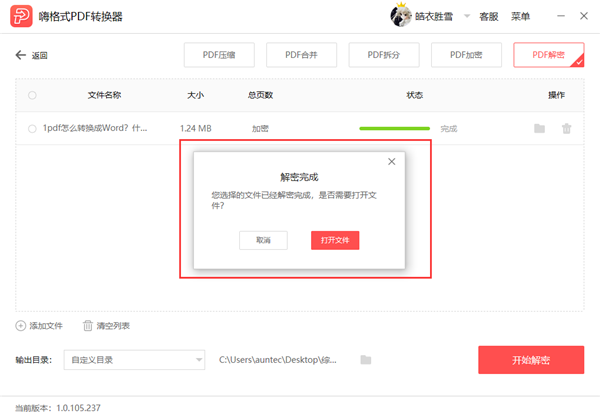Click the 开始解密 start button
The image size is (600, 415).
[530, 360]
